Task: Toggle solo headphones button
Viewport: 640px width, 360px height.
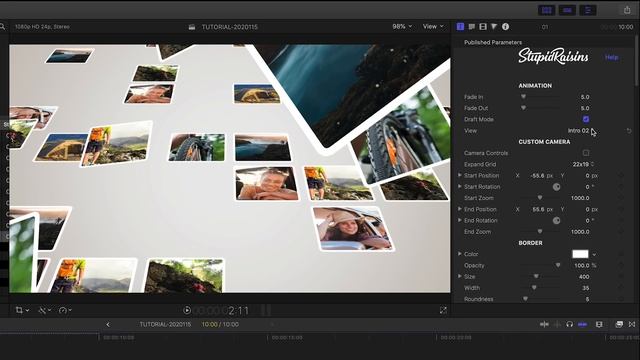Action: click(569, 324)
